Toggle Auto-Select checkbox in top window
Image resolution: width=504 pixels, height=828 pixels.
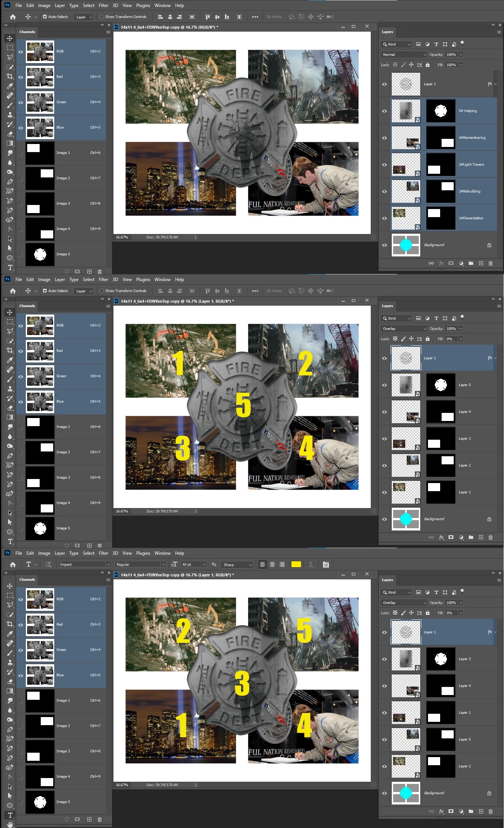click(45, 17)
